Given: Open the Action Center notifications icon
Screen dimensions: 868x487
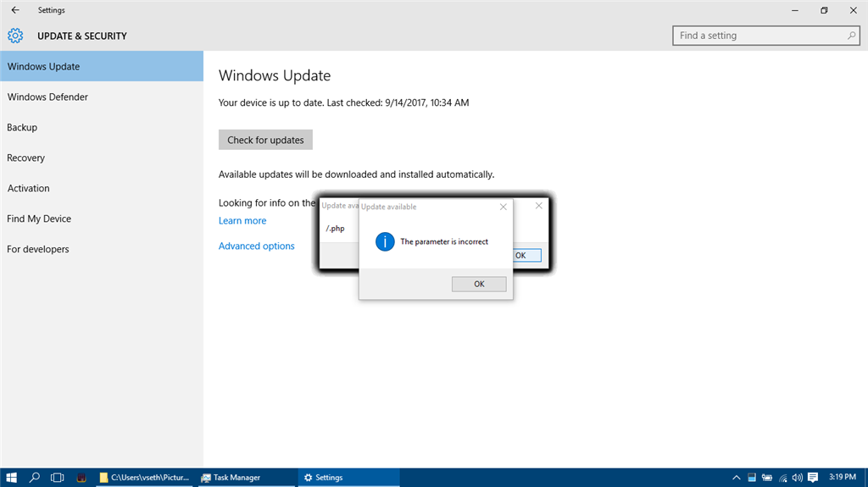Looking at the screenshot, I should [813, 478].
